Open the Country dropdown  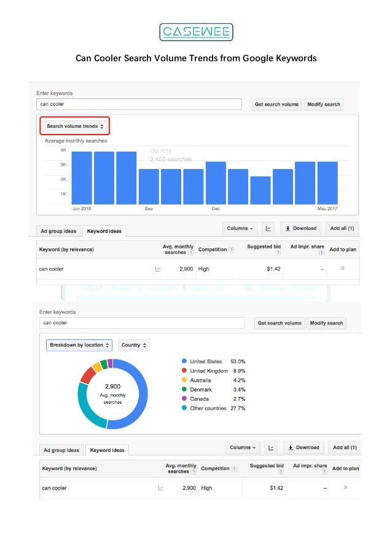click(134, 345)
